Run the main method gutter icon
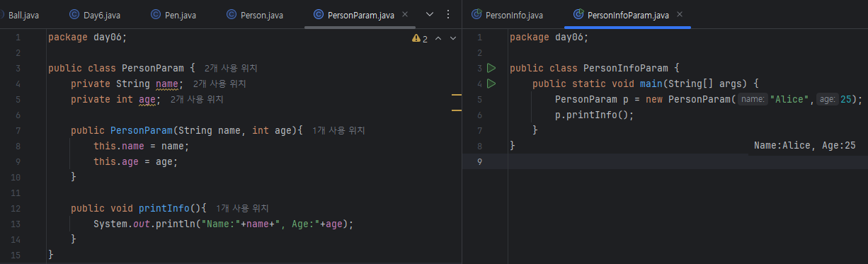The image size is (868, 264). point(492,84)
